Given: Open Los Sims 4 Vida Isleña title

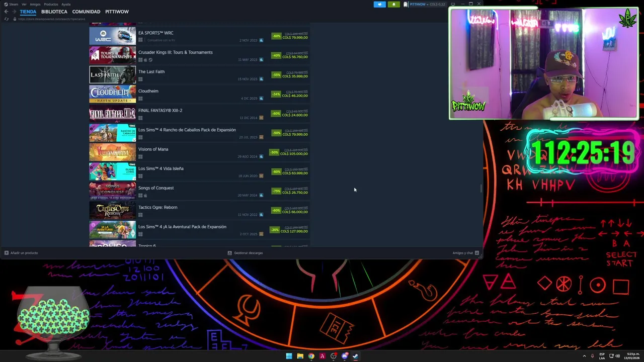Looking at the screenshot, I should point(161,168).
